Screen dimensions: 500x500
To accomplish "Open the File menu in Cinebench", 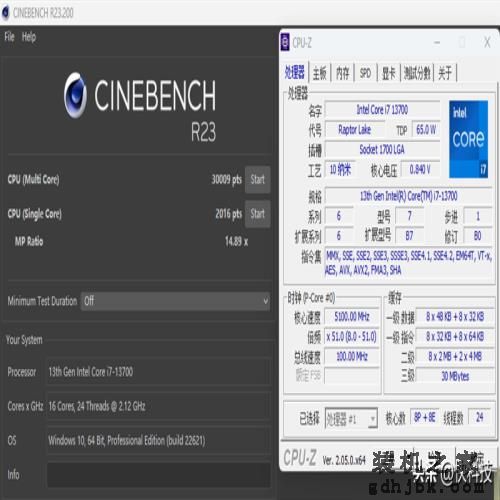I will click(9, 37).
